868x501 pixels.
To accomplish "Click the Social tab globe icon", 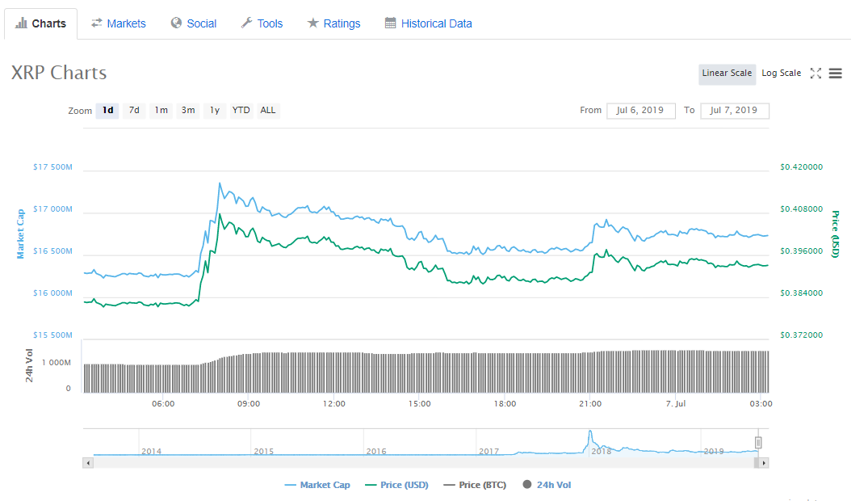I will (x=176, y=23).
